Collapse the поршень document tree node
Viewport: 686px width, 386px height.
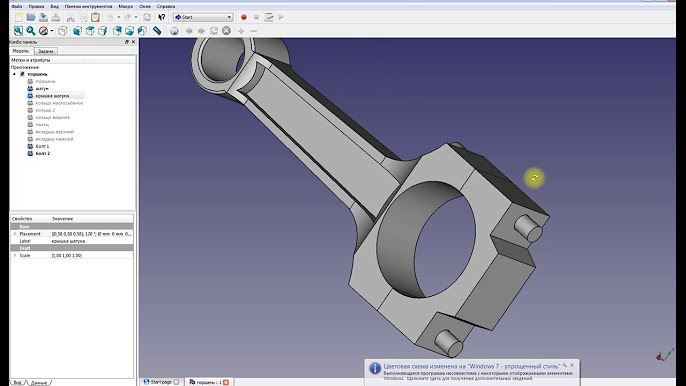tap(14, 74)
